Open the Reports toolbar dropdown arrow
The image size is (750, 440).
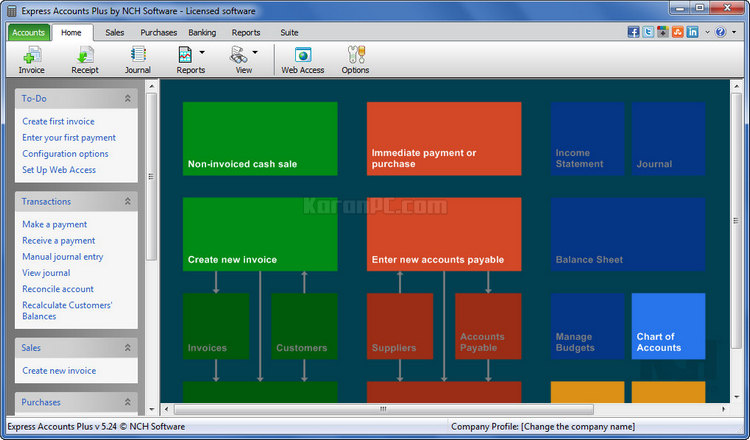coord(202,52)
